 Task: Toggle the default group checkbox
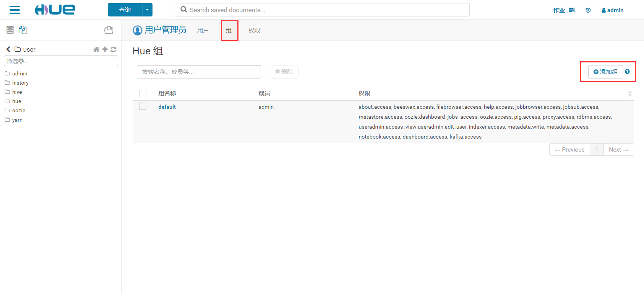click(x=143, y=106)
